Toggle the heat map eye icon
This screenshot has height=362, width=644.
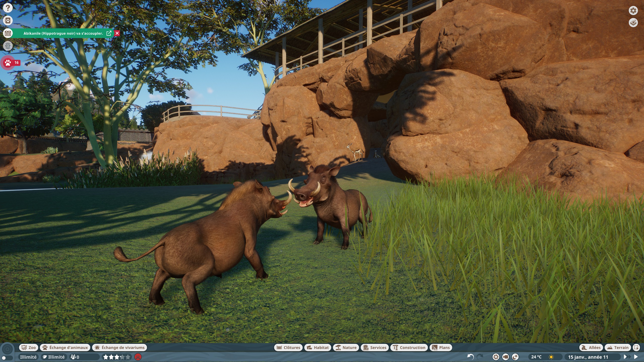pos(8,46)
